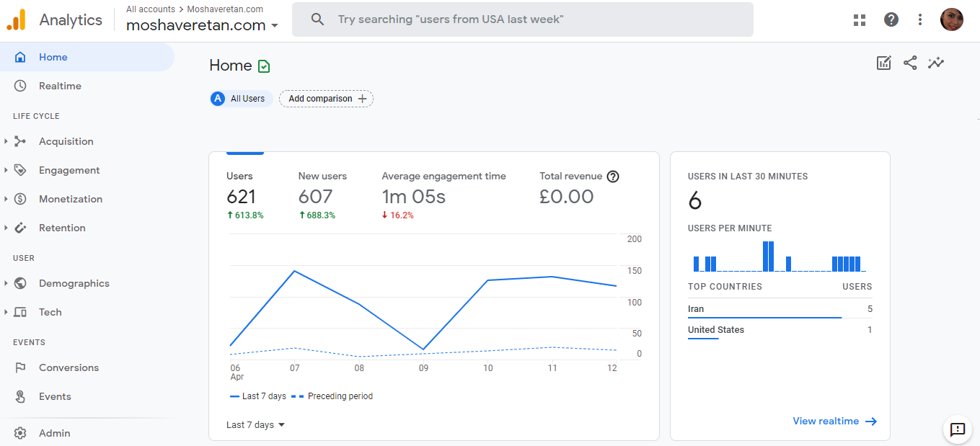
Task: Expand the Demographics section arrow
Action: tap(6, 283)
